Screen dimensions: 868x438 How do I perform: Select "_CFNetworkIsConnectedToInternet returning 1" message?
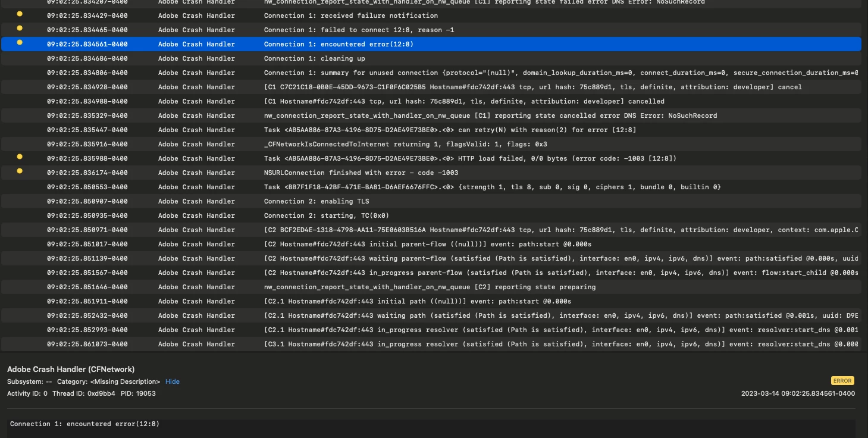pos(406,144)
